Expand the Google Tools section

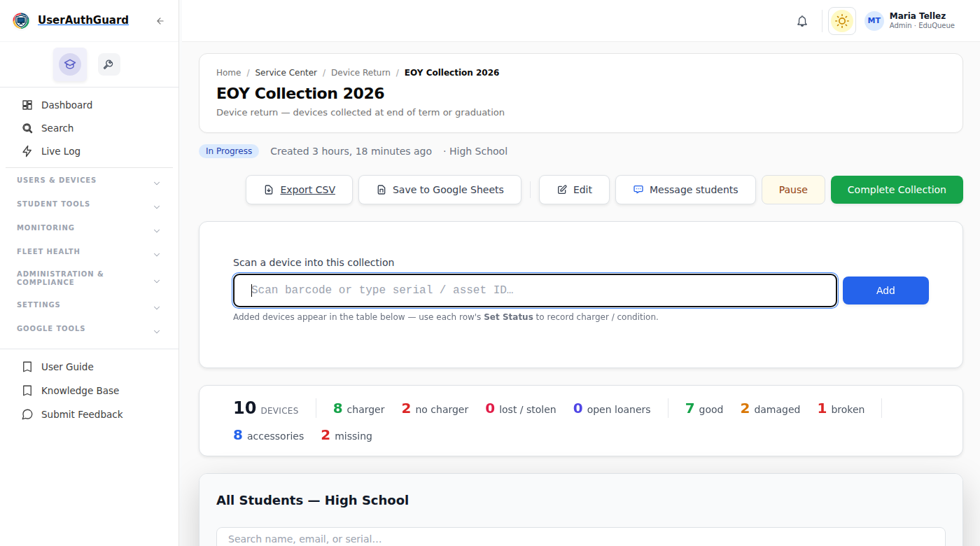point(89,329)
